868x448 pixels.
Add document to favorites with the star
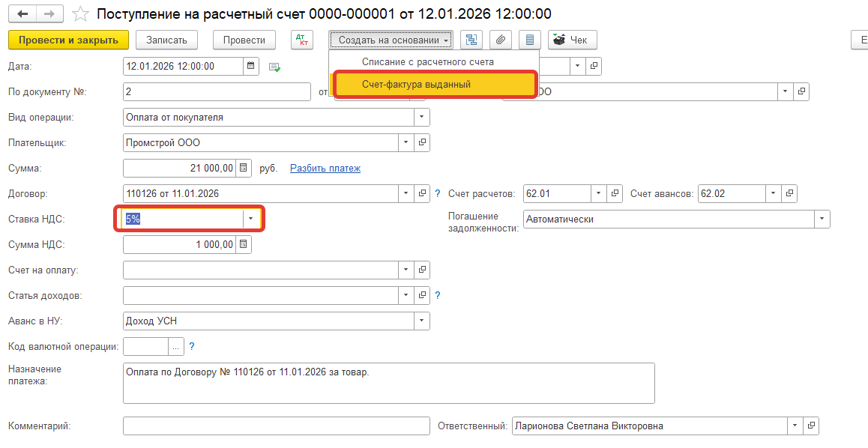click(79, 14)
